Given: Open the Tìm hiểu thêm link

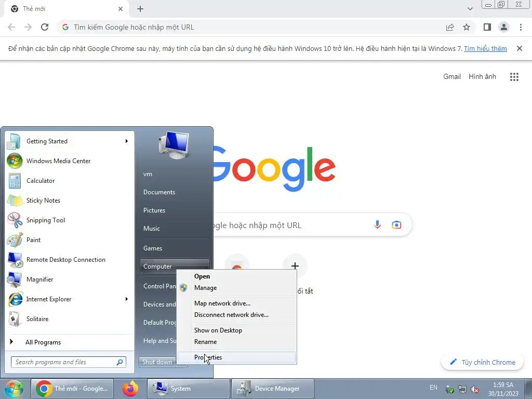Looking at the screenshot, I should [x=485, y=48].
